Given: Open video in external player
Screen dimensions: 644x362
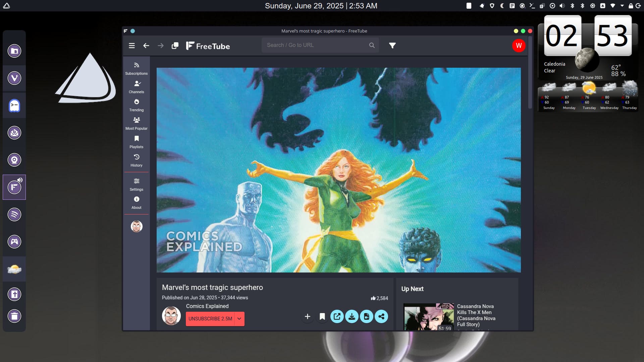Looking at the screenshot, I should point(337,316).
